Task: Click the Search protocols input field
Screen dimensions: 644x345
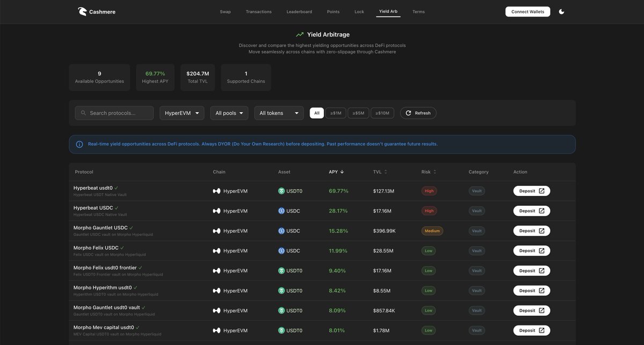Action: click(x=114, y=113)
